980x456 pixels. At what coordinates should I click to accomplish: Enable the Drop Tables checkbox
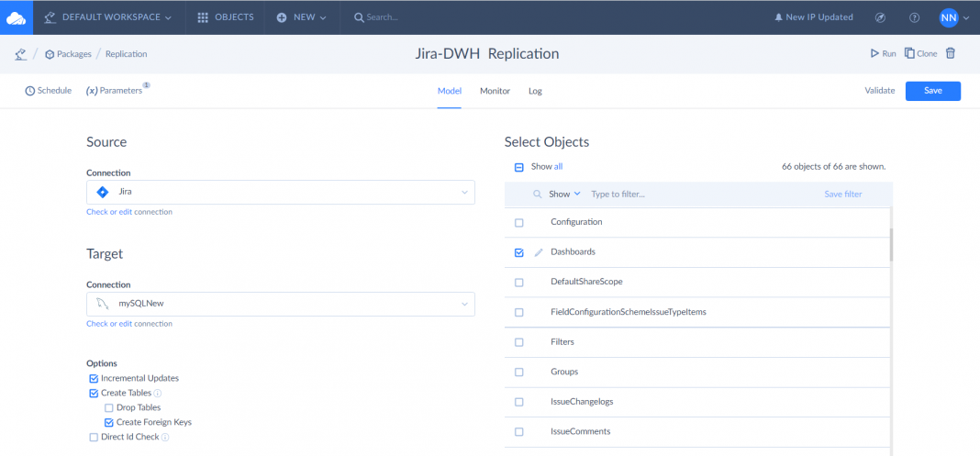[x=109, y=407]
